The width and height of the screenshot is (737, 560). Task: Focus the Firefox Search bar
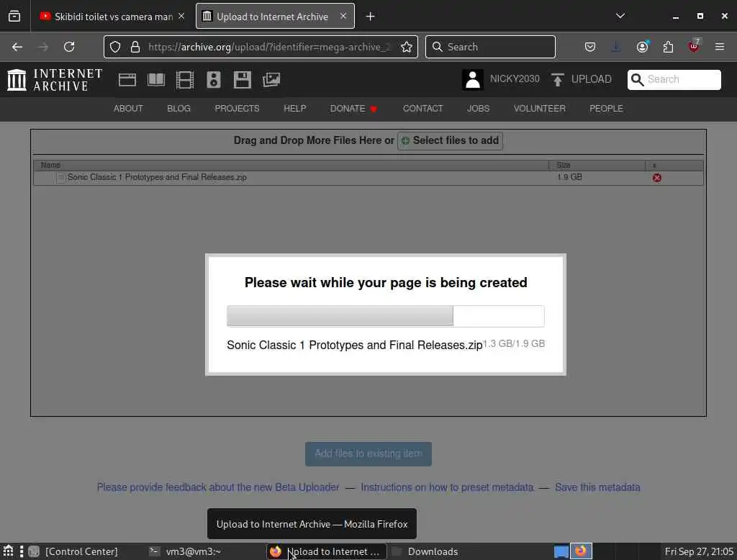[490, 47]
